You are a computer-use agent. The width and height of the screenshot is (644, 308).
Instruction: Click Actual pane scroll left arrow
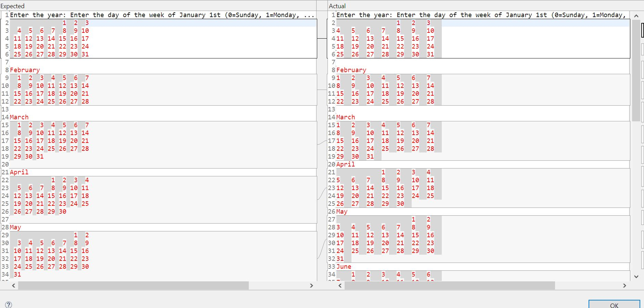(x=340, y=286)
